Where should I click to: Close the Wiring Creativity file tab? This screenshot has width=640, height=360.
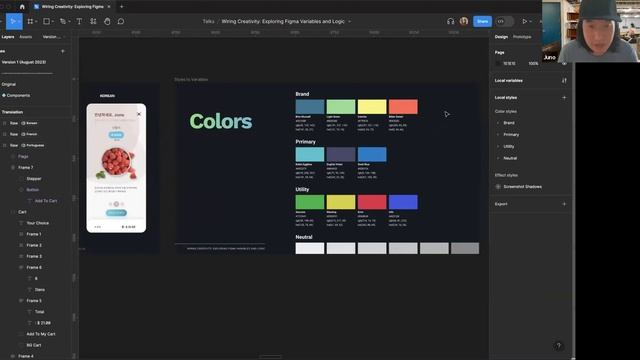[109, 7]
